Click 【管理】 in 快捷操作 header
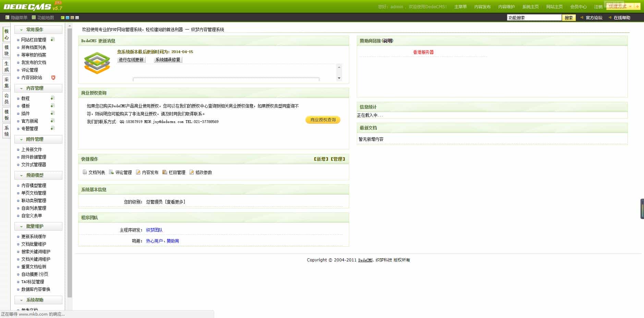This screenshot has height=318, width=644. pyautogui.click(x=338, y=159)
